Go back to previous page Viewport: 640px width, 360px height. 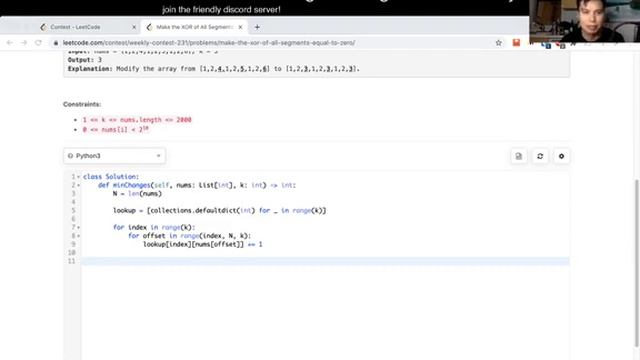click(x=9, y=42)
